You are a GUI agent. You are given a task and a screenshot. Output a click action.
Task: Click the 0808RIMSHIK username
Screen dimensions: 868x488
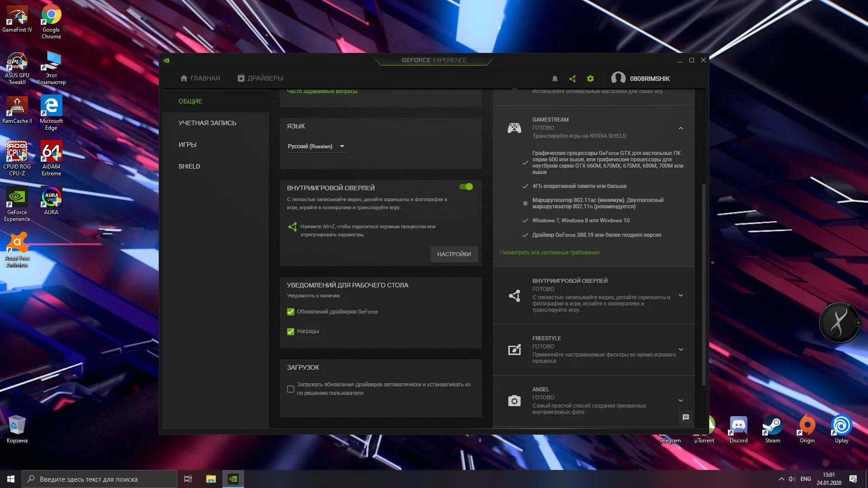pyautogui.click(x=650, y=79)
